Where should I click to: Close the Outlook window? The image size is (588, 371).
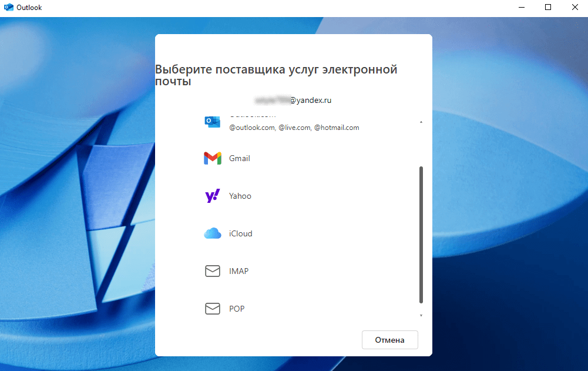coord(574,8)
